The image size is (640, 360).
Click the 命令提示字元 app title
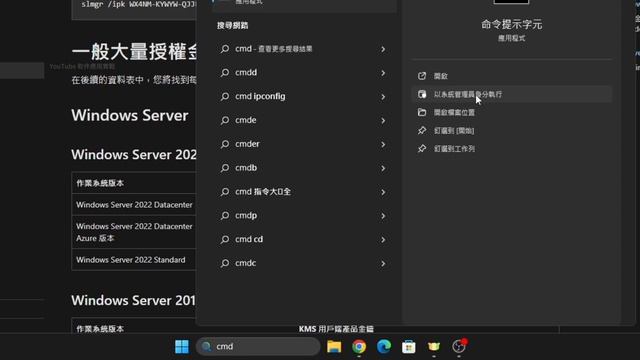click(511, 24)
